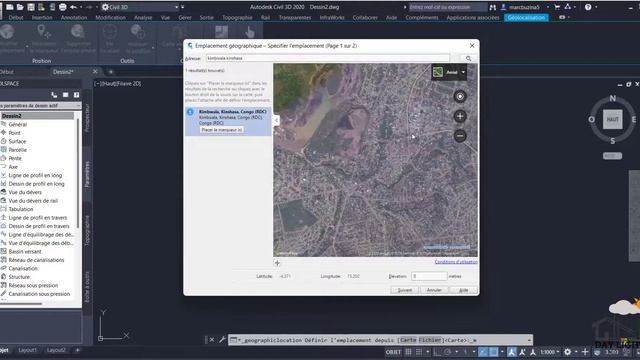Screen dimensions: 640x360
Task: Open the Conditions d'utilisation link
Action: pos(456,262)
